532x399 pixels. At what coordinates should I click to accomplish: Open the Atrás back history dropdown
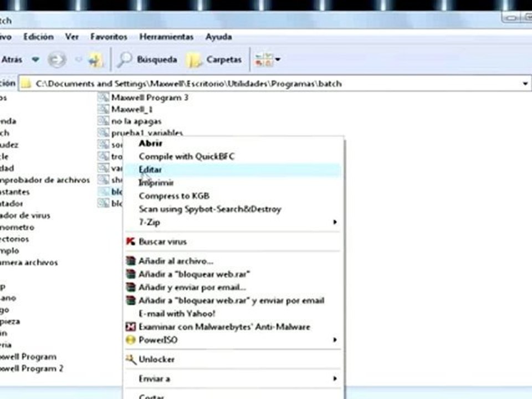pos(35,60)
